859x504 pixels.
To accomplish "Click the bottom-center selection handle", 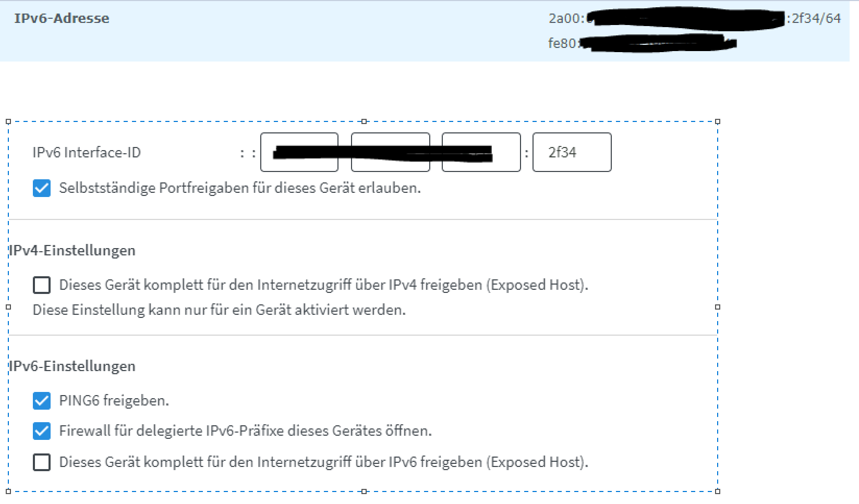I will (364, 491).
